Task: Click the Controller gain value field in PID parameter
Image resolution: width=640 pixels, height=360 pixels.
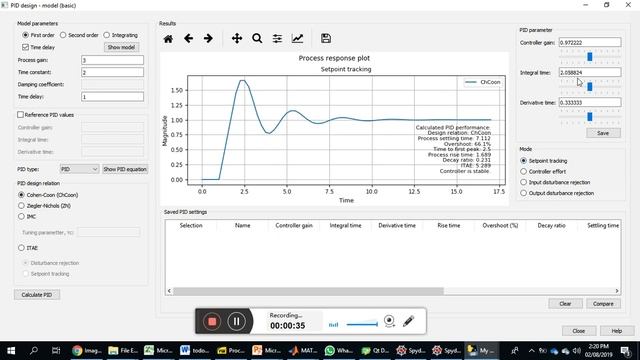Action: [x=590, y=42]
